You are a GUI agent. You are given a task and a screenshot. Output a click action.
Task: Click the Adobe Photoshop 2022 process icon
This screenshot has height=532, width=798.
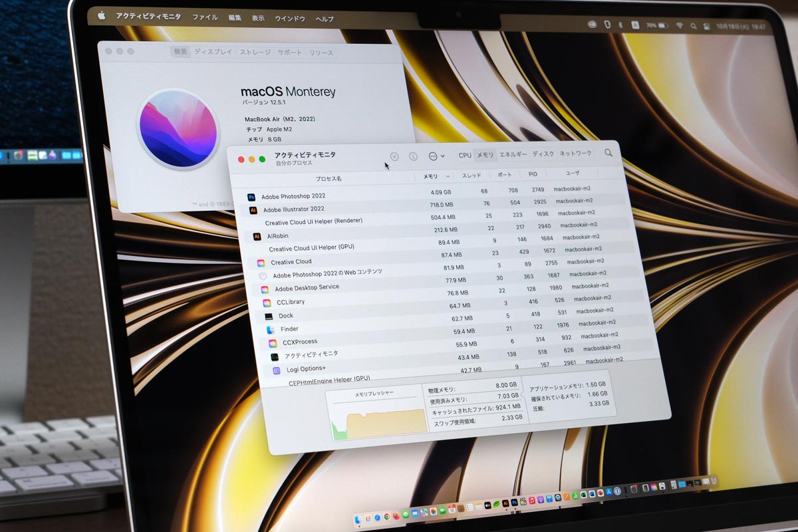pyautogui.click(x=251, y=198)
